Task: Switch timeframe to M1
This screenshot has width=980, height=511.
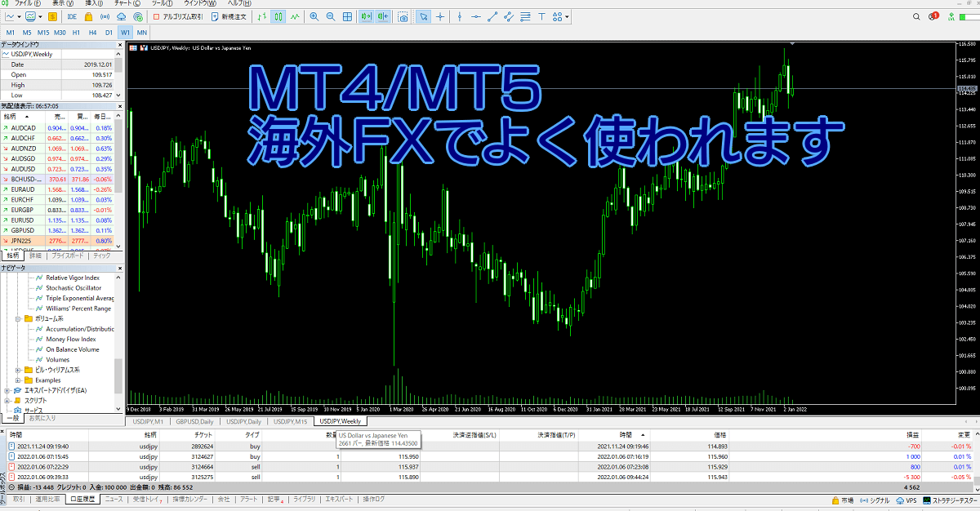Action: (11, 33)
